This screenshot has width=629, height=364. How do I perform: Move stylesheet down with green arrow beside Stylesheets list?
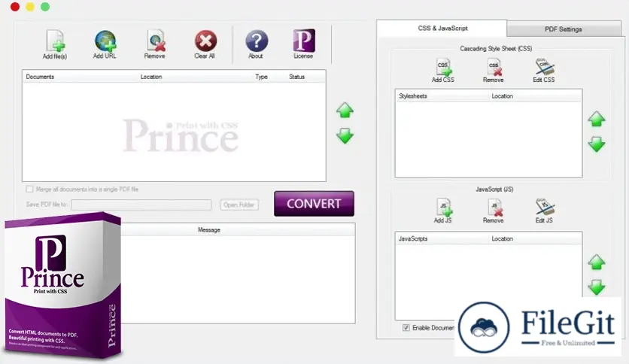597,144
